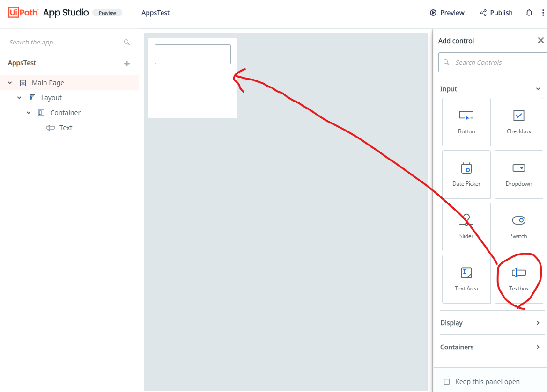The height and width of the screenshot is (392, 547).
Task: Click the Publish button
Action: (496, 13)
